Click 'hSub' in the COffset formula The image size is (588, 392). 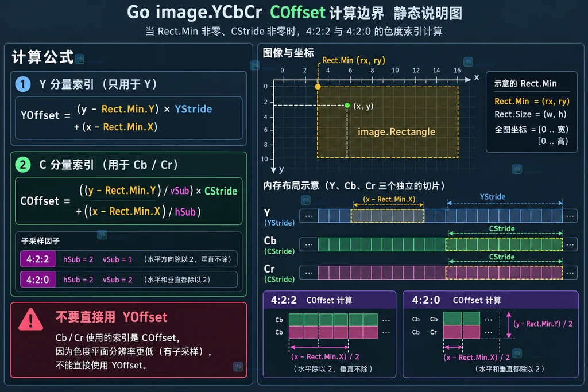(185, 212)
